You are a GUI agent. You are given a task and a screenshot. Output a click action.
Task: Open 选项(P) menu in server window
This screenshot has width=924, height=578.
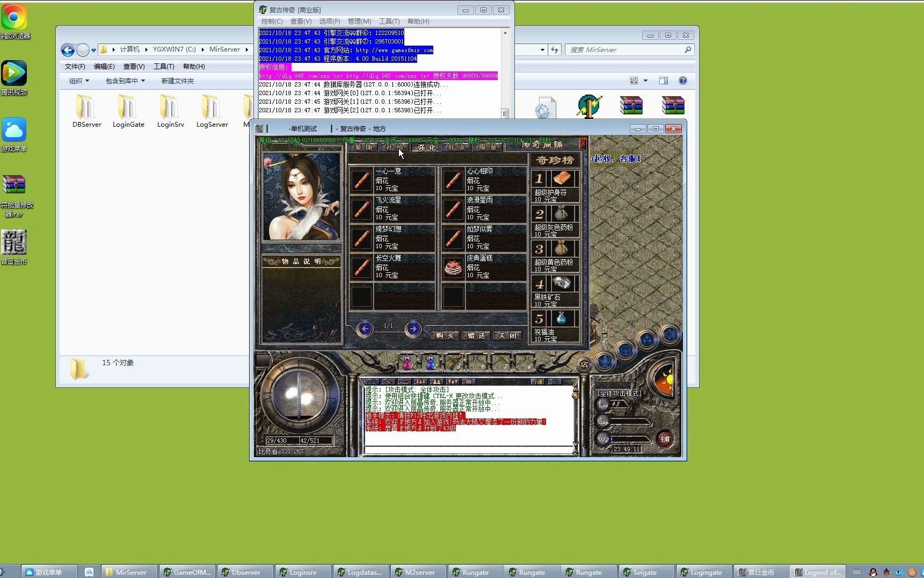tap(330, 21)
